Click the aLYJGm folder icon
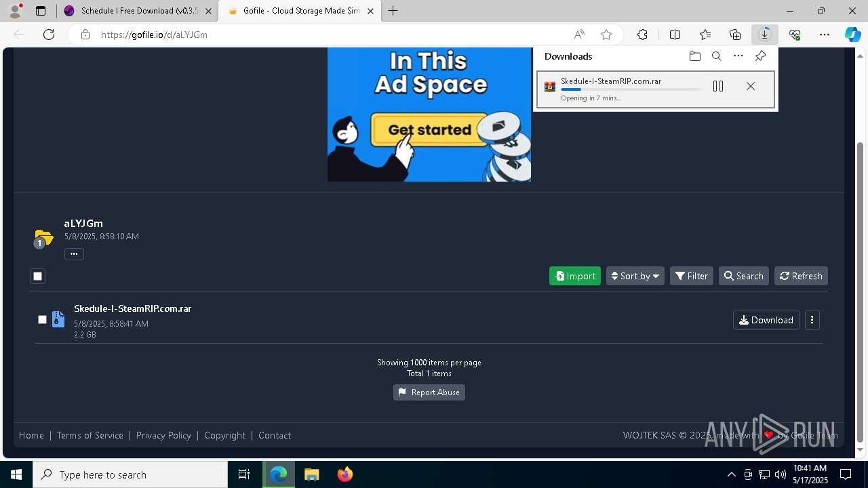868x488 pixels. click(x=43, y=238)
